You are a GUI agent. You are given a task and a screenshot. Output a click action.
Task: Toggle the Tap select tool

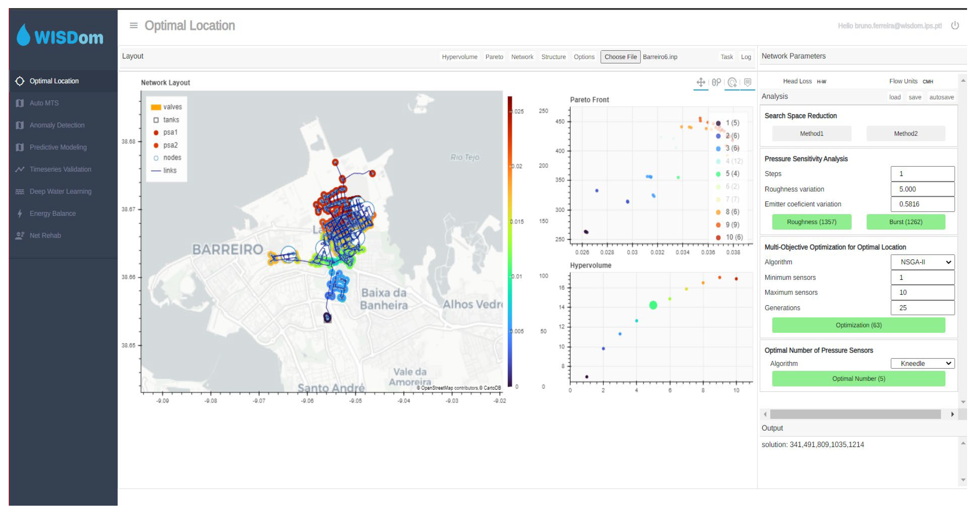pos(732,82)
